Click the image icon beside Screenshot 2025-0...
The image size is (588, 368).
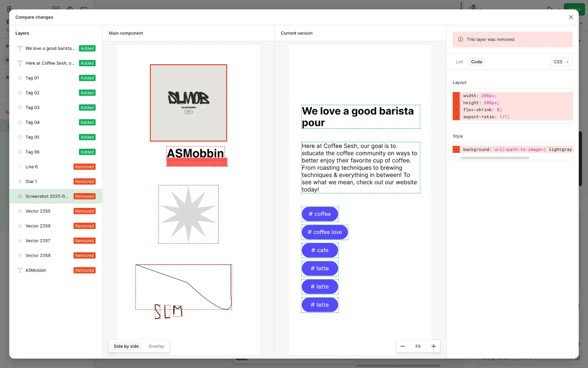coord(20,196)
